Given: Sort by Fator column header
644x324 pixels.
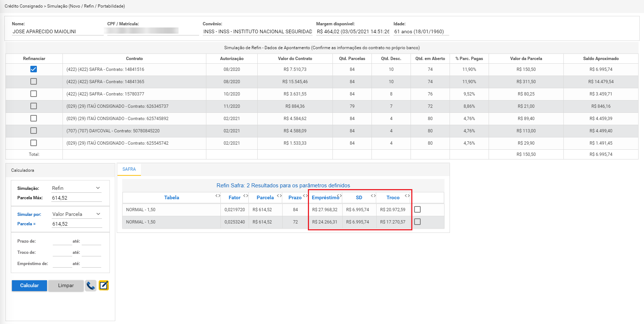Looking at the screenshot, I should pyautogui.click(x=235, y=197).
